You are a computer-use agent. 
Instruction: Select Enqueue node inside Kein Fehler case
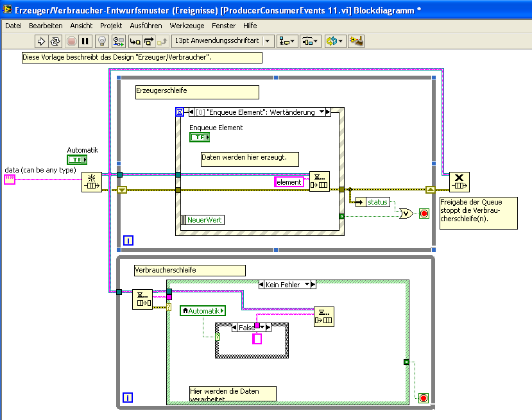[324, 317]
